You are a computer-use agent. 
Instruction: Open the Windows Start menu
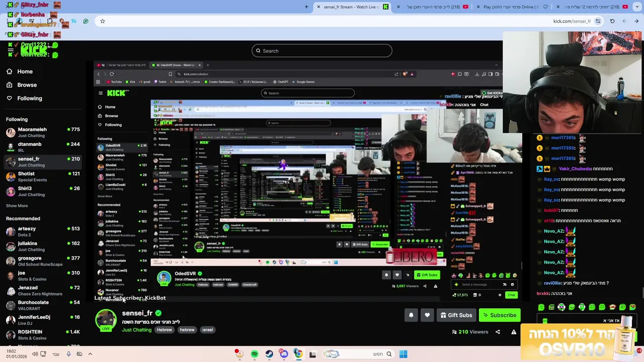(x=403, y=354)
